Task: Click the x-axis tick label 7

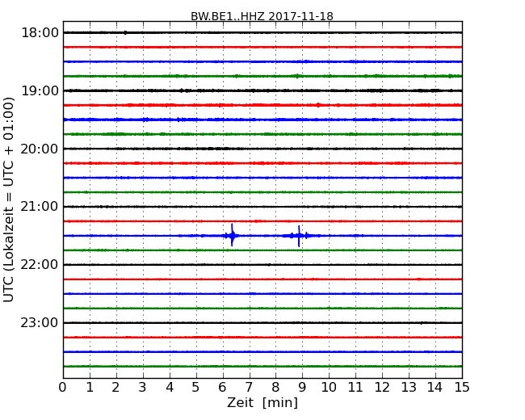Action: 249,388
